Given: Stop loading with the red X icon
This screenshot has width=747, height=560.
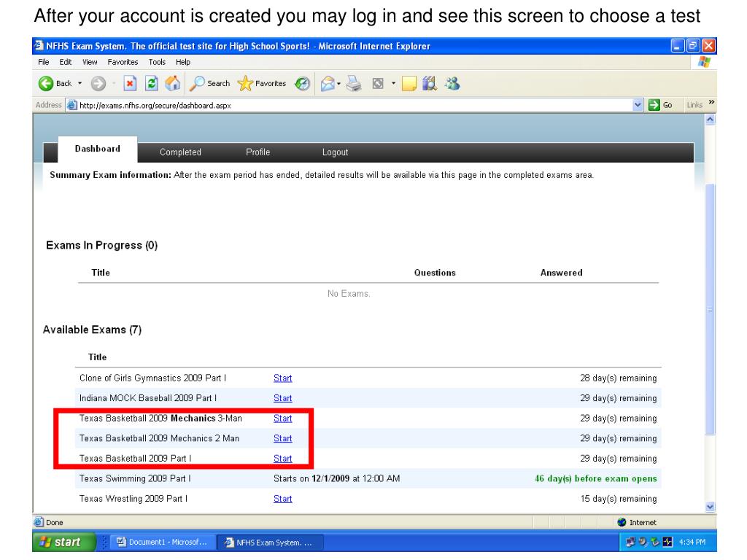Looking at the screenshot, I should tap(130, 84).
